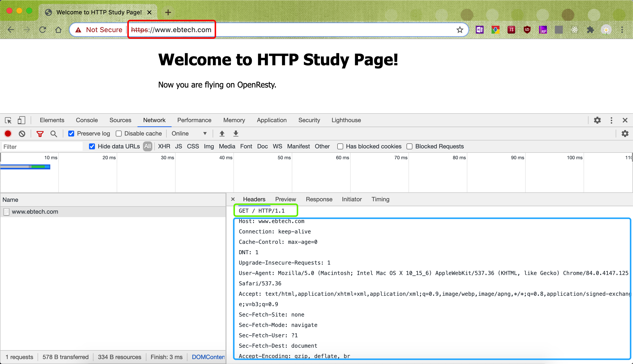Open DevTools three-dot customize menu

[x=611, y=120]
